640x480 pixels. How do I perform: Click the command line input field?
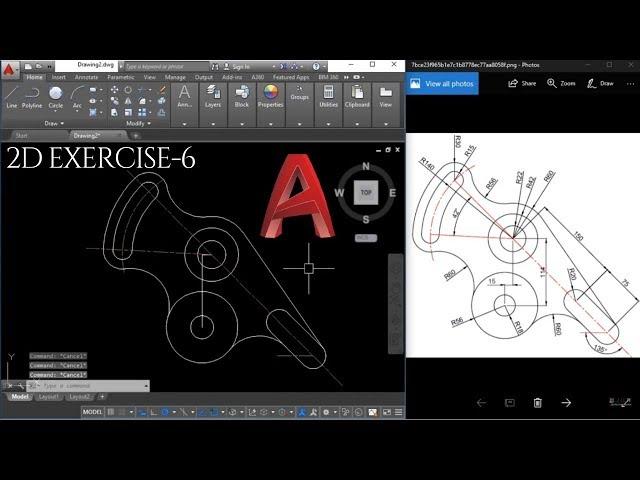point(87,386)
